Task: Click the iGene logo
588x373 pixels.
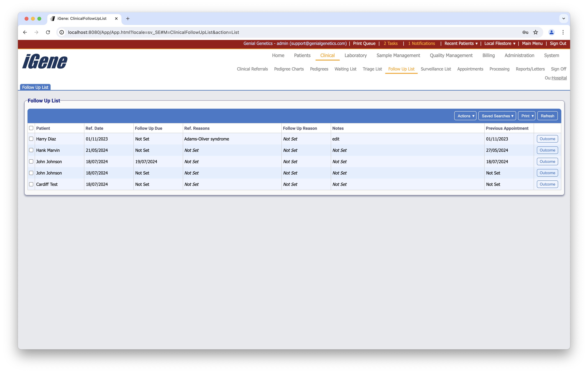Action: click(45, 61)
